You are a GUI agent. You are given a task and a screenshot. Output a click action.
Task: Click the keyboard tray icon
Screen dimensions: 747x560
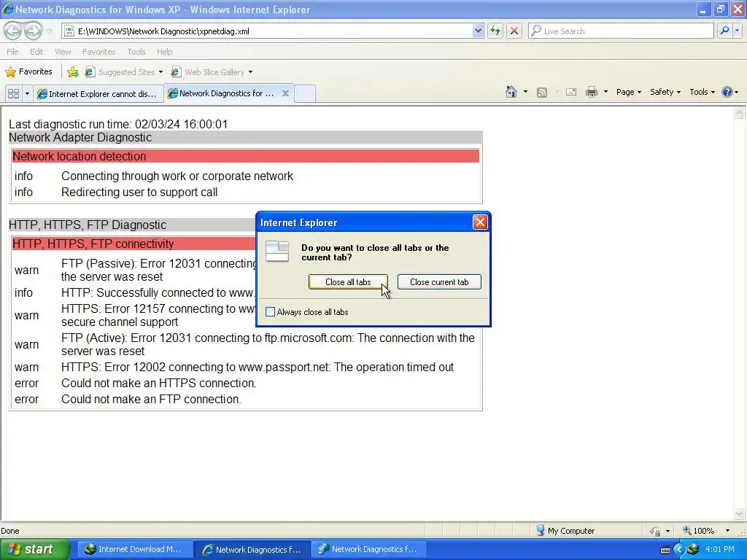coord(665,550)
